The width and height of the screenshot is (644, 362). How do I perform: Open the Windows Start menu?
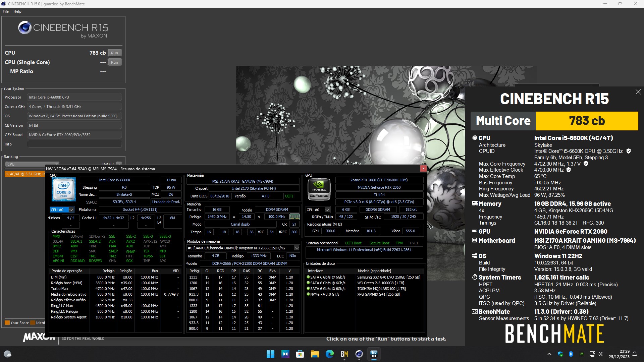(x=270, y=354)
